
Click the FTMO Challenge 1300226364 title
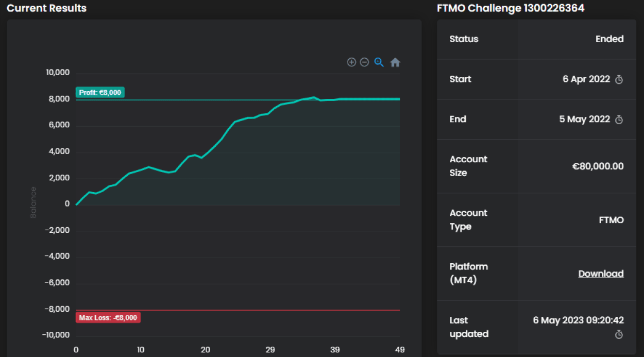click(511, 8)
